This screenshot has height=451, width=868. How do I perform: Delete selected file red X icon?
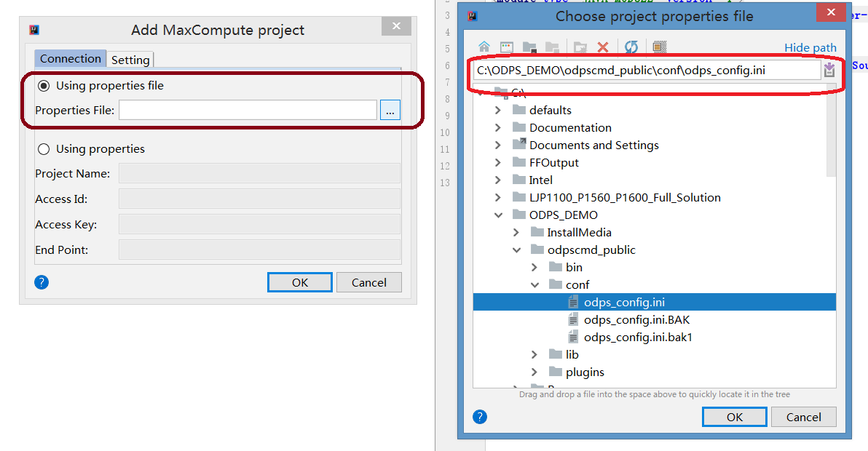click(603, 47)
